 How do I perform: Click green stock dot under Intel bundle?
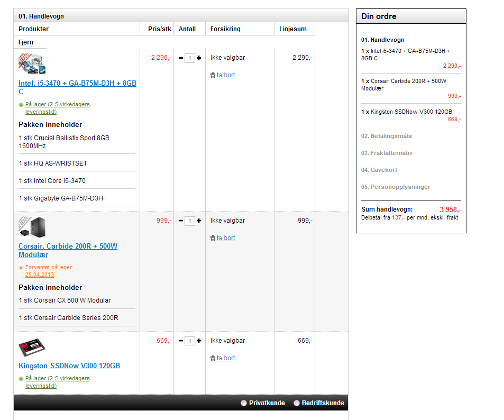coord(21,105)
